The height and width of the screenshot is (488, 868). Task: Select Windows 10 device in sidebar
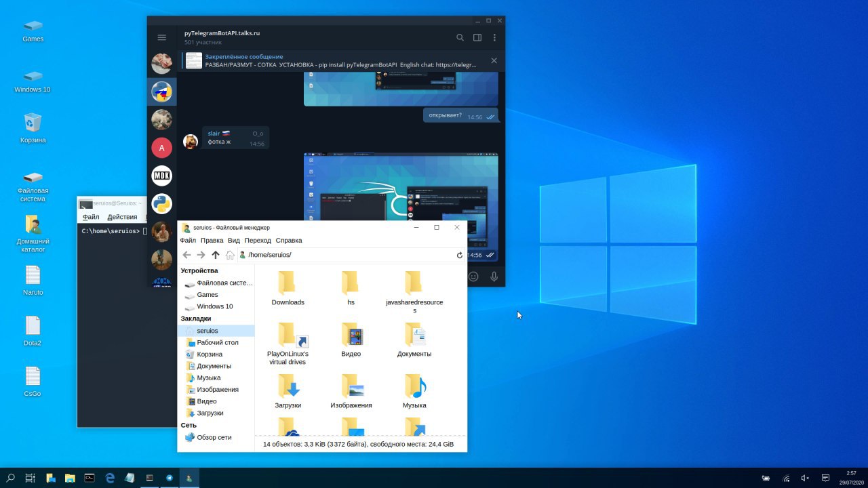(216, 306)
